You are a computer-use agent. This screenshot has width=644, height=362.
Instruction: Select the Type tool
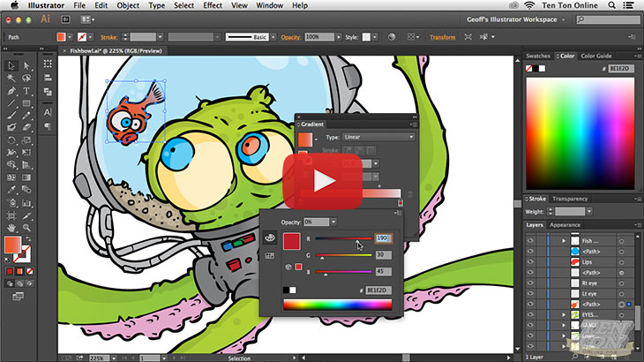[x=26, y=91]
